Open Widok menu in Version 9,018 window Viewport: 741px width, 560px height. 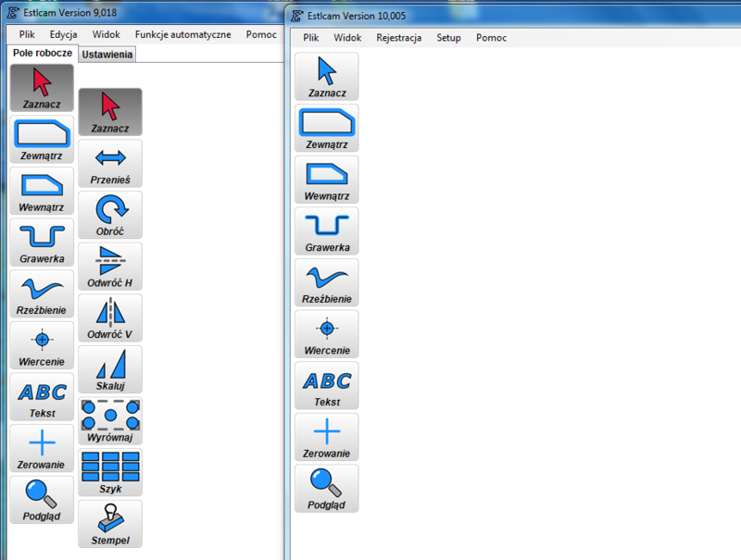pos(106,34)
